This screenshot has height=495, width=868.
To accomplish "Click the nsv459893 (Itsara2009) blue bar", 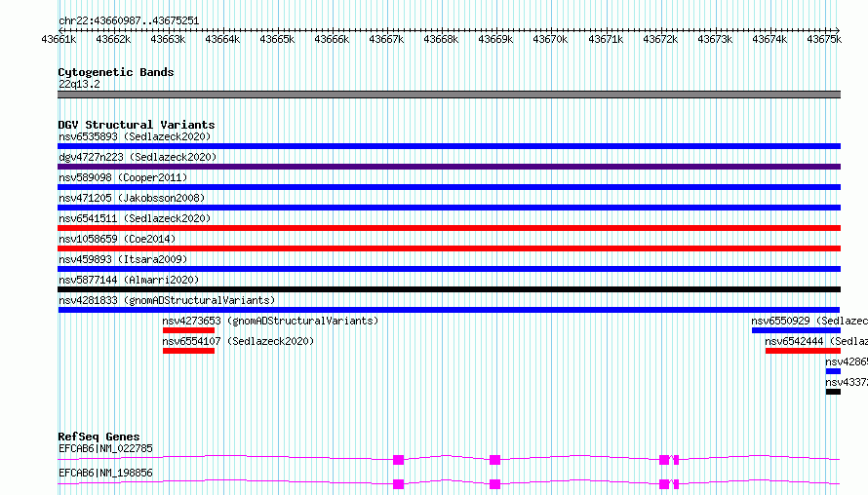I will 449,269.
